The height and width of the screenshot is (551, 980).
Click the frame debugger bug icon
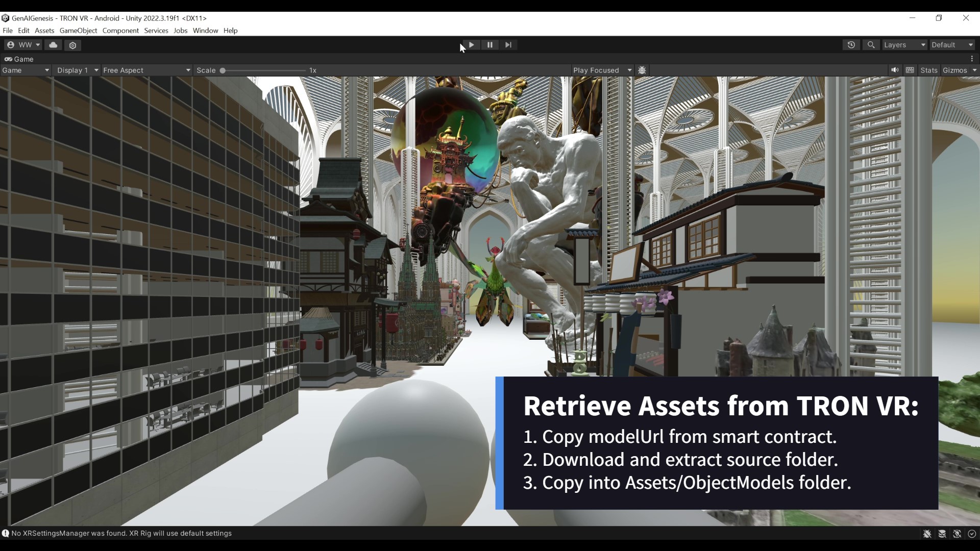pos(642,70)
